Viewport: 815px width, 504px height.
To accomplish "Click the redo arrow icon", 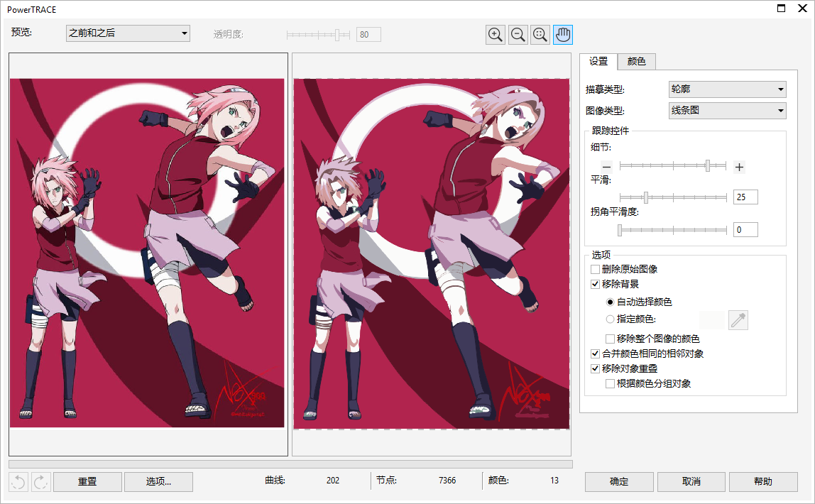I will pyautogui.click(x=40, y=482).
